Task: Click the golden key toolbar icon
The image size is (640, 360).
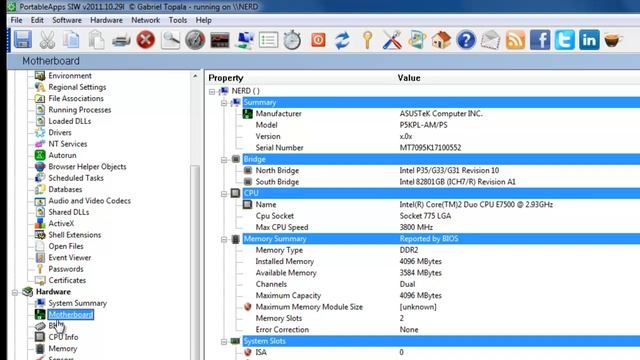Action: point(367,40)
